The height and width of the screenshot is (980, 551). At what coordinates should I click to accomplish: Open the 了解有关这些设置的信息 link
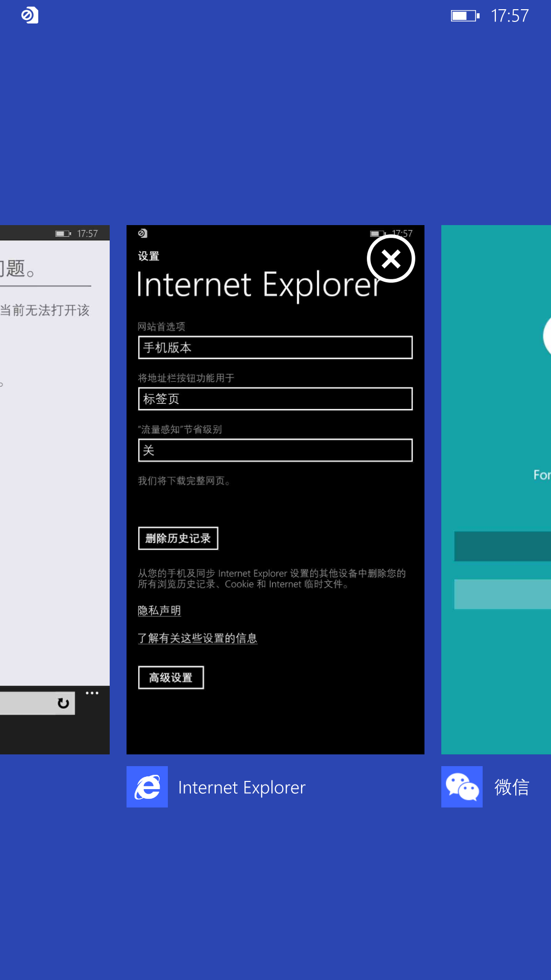point(197,638)
